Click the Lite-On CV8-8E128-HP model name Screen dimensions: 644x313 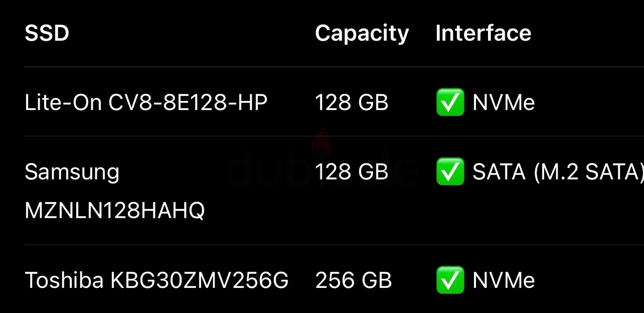click(x=146, y=103)
